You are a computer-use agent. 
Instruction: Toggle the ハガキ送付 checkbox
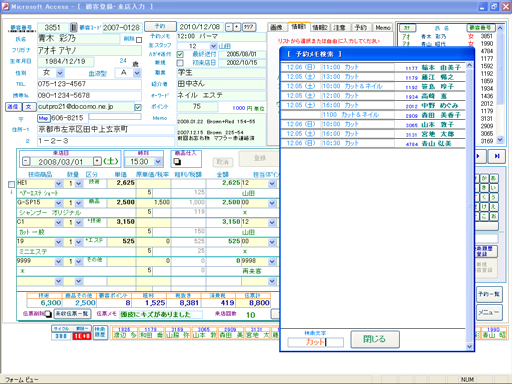click(x=180, y=54)
